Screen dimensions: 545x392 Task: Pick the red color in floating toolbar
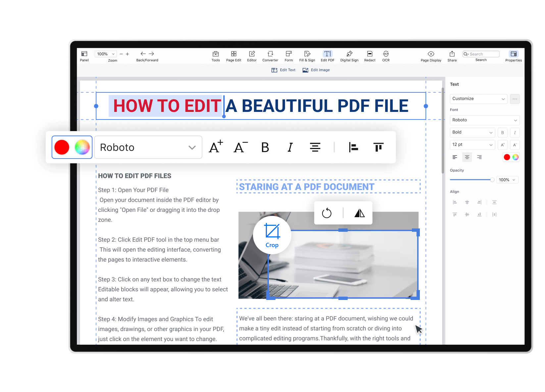coord(62,147)
